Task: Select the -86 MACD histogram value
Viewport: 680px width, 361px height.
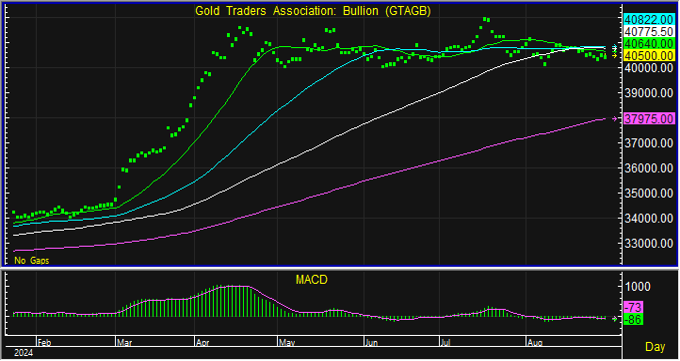Action: [x=633, y=320]
